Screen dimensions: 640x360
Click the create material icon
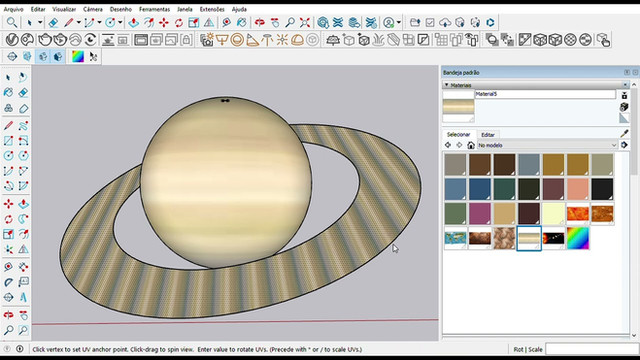tap(624, 107)
